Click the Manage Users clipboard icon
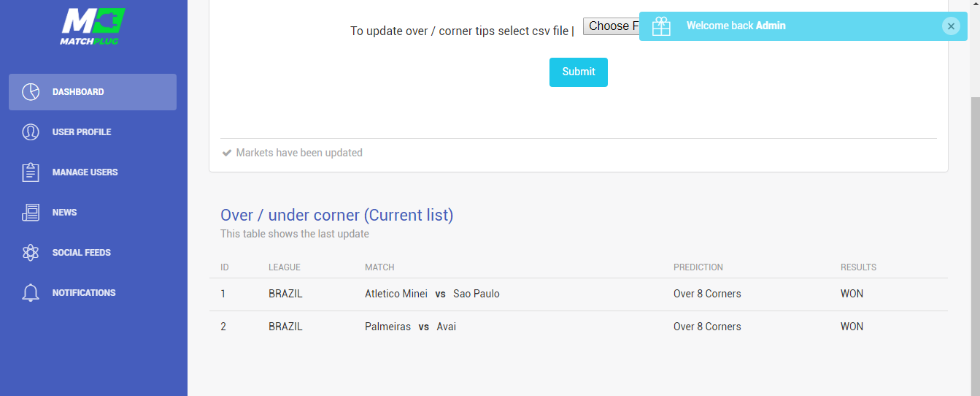Viewport: 980px width, 396px height. pos(31,172)
